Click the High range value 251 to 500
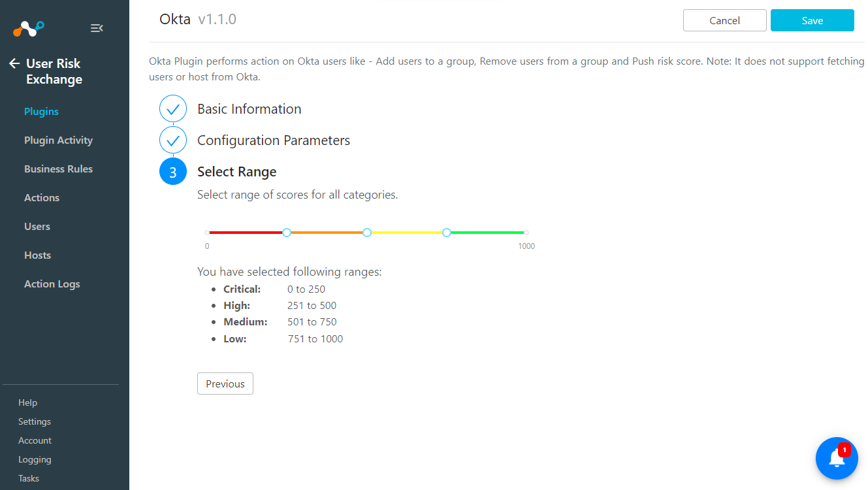Image resolution: width=868 pixels, height=490 pixels. [312, 306]
